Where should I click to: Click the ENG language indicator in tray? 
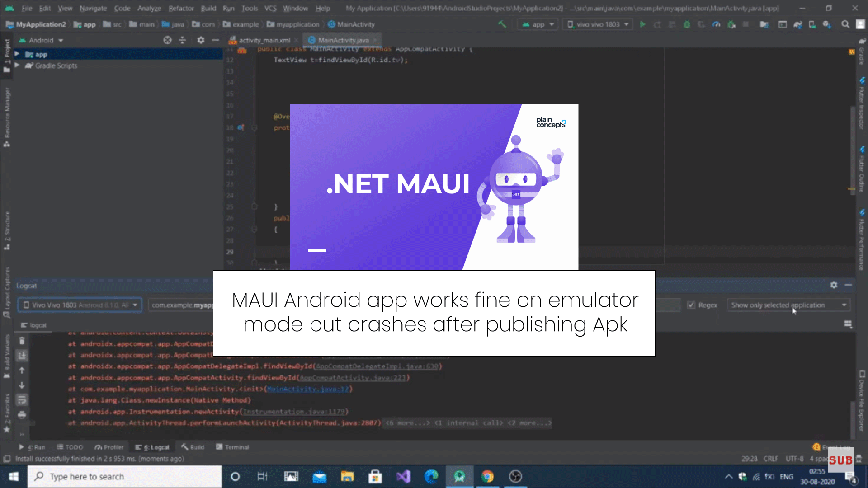(786, 477)
